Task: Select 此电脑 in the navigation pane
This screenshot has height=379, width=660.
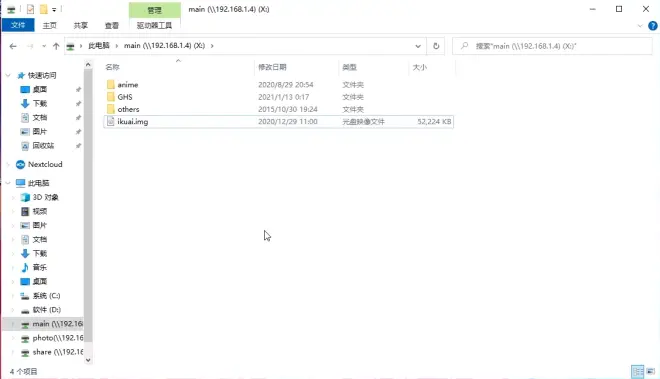Action: tap(38, 183)
